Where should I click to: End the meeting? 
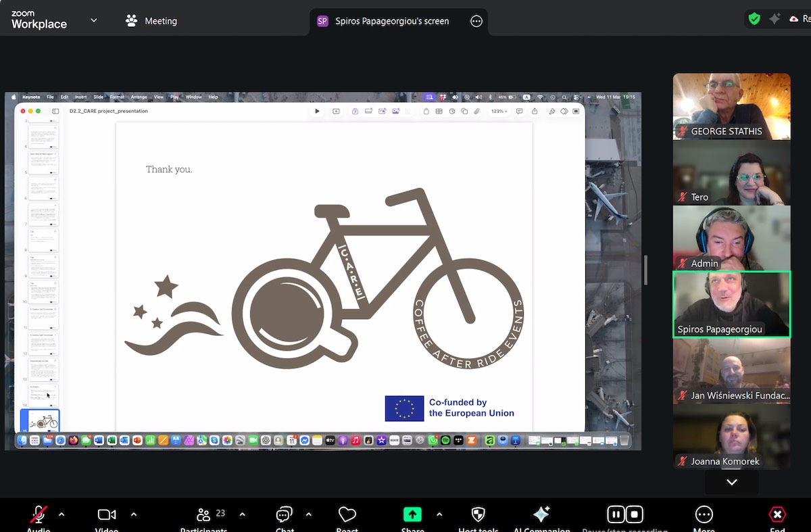tap(777, 515)
